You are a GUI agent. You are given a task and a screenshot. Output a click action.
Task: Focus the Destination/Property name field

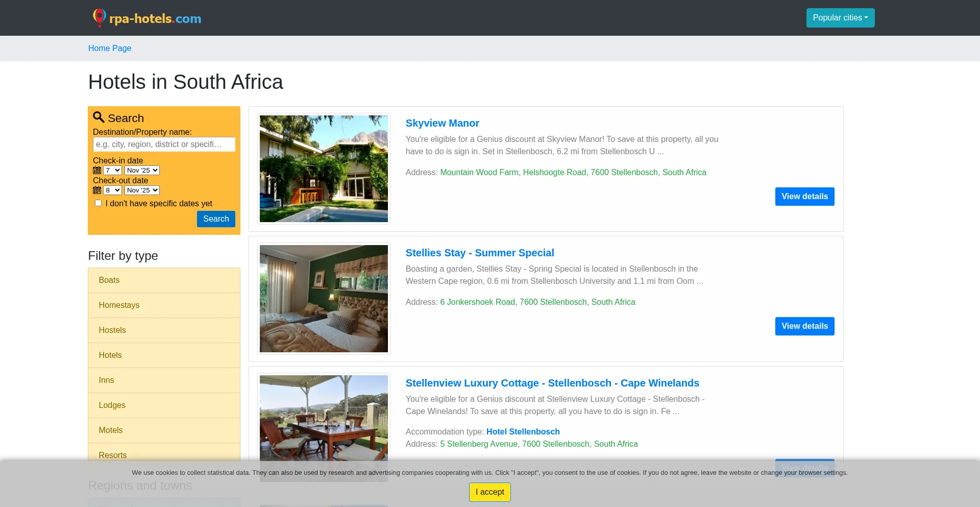[x=164, y=144]
